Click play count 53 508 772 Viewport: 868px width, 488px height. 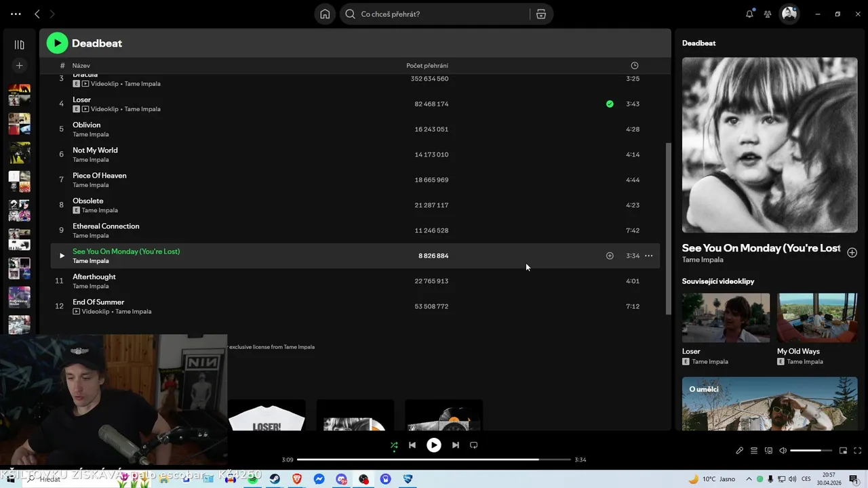click(431, 306)
